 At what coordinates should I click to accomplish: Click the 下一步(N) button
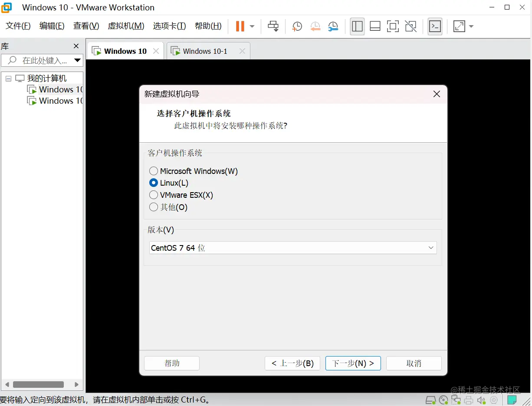point(353,363)
